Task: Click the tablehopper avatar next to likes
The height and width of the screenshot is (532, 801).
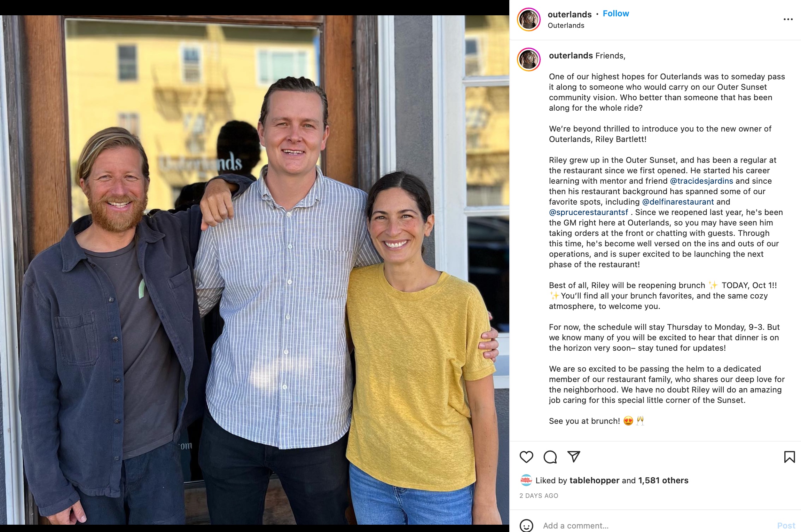Action: (526, 480)
